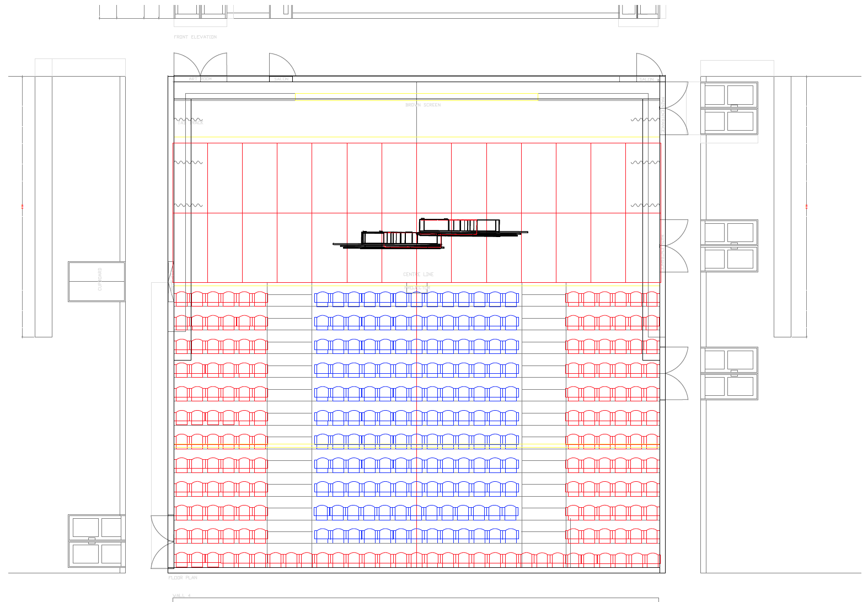868x602 pixels.
Task: Select the ART ROOM door label
Action: point(200,79)
